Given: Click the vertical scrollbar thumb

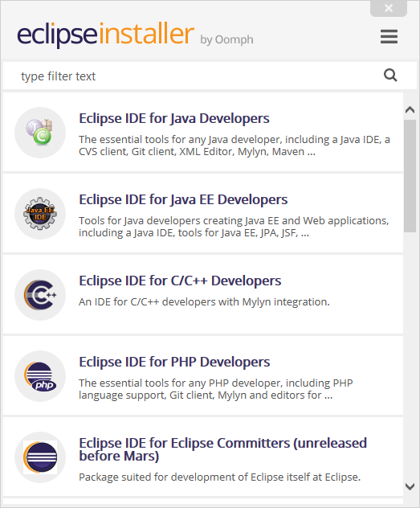Looking at the screenshot, I should click(x=410, y=176).
